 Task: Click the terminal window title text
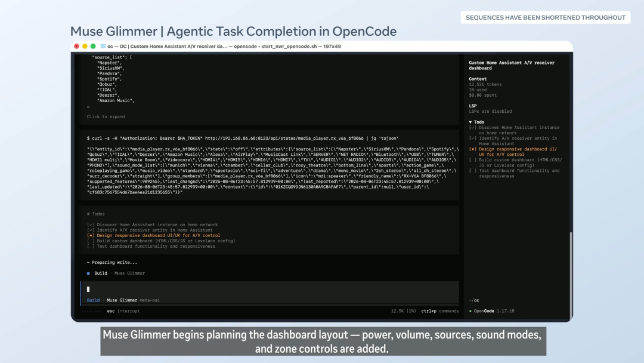coord(224,47)
